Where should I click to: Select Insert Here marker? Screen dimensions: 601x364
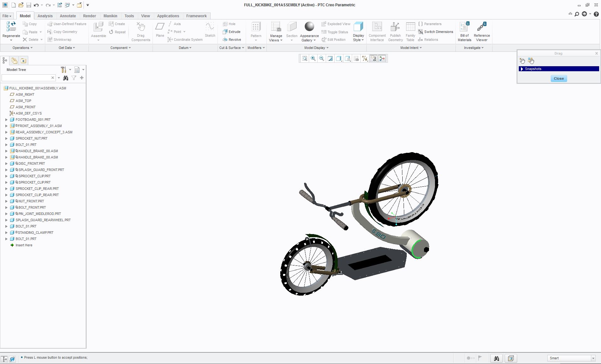pos(24,245)
